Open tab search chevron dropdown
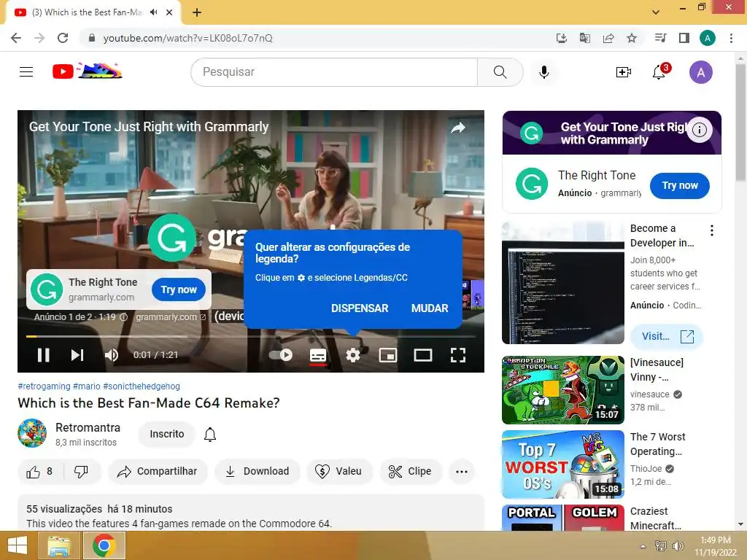Screen dimensions: 747x560 [656, 12]
